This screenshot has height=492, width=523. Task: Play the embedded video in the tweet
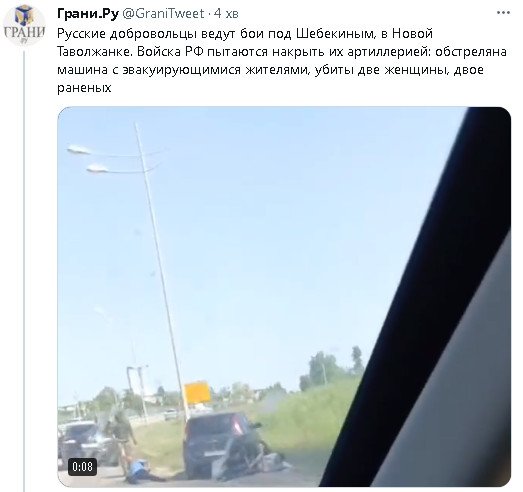[x=284, y=296]
